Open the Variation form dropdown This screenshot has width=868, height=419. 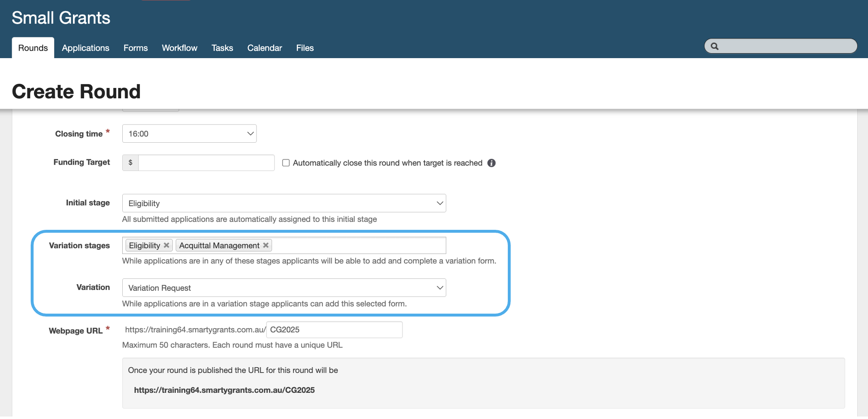pos(284,288)
